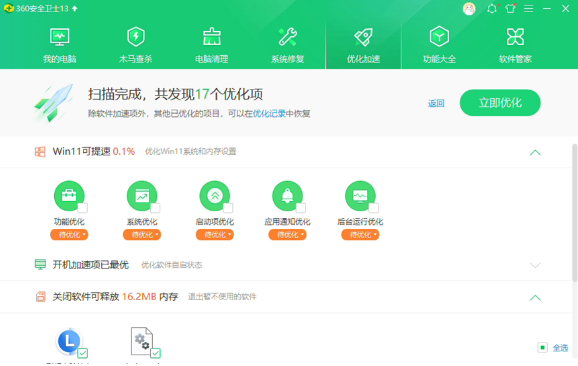Open the 电脑清理 broom icon
This screenshot has width=578, height=366.
tap(212, 37)
